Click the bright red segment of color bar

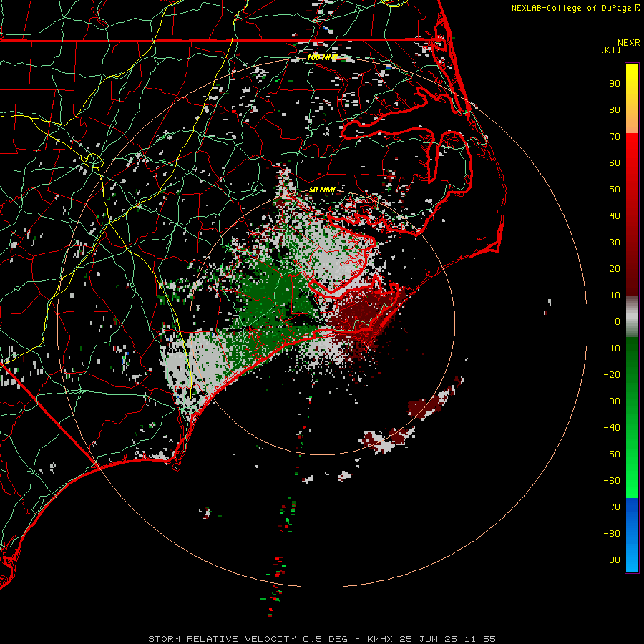[x=632, y=165]
